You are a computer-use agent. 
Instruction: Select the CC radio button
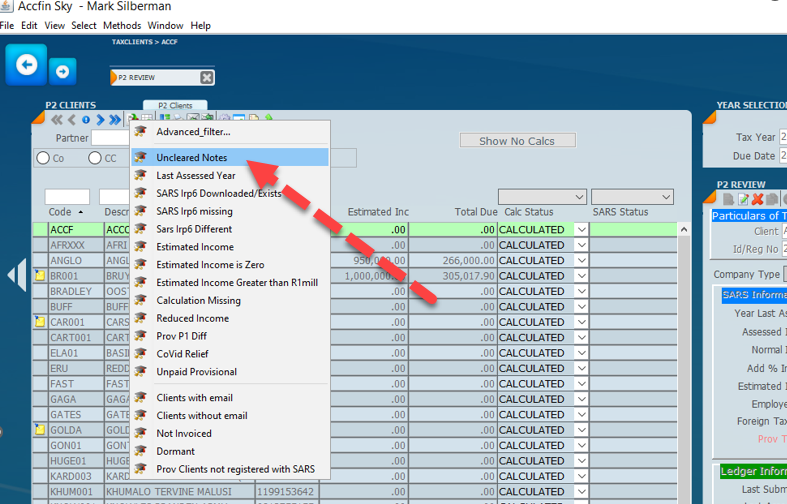coord(96,158)
